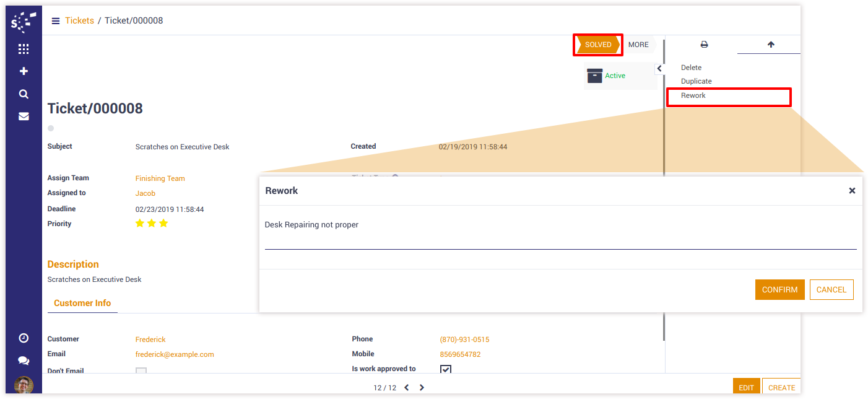The height and width of the screenshot is (399, 868).
Task: Open search from the sidebar magnifier icon
Action: (x=24, y=94)
